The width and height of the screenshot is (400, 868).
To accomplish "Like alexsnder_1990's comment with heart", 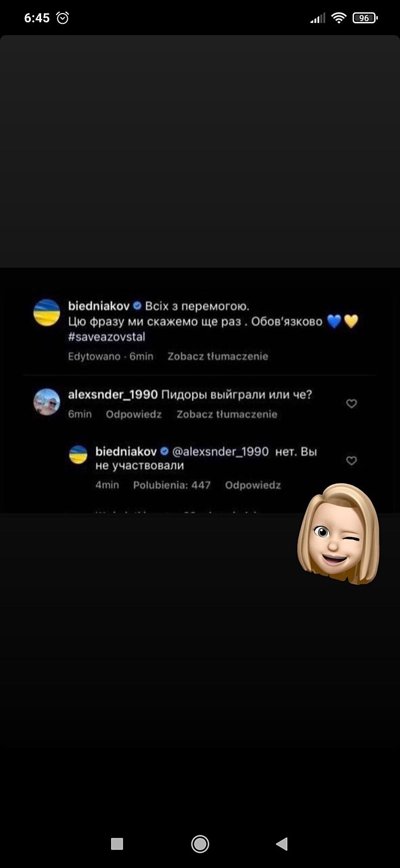I will (x=351, y=404).
